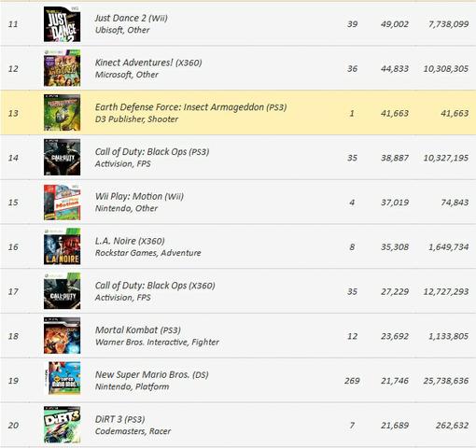The image size is (476, 448).
Task: Open the L.A. Noire (X360) title link
Action: tap(130, 241)
